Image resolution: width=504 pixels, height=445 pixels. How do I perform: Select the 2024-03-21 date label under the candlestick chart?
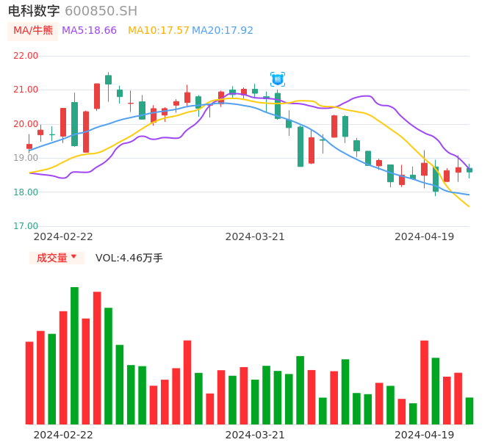(255, 236)
